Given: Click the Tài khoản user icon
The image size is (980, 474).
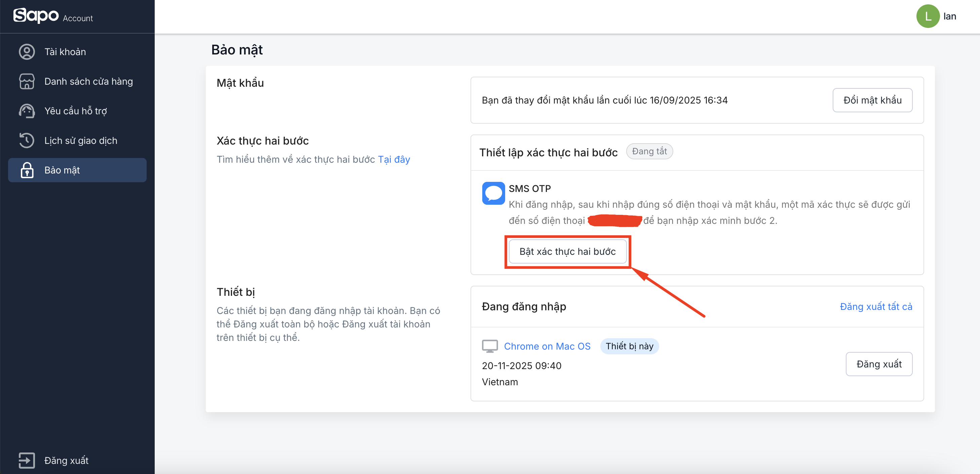Looking at the screenshot, I should click(27, 52).
